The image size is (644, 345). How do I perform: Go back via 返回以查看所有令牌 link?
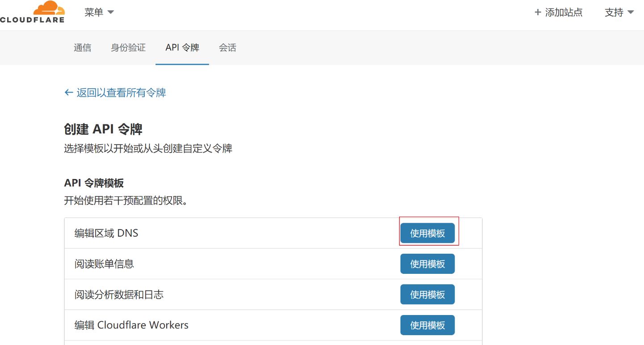[x=115, y=93]
